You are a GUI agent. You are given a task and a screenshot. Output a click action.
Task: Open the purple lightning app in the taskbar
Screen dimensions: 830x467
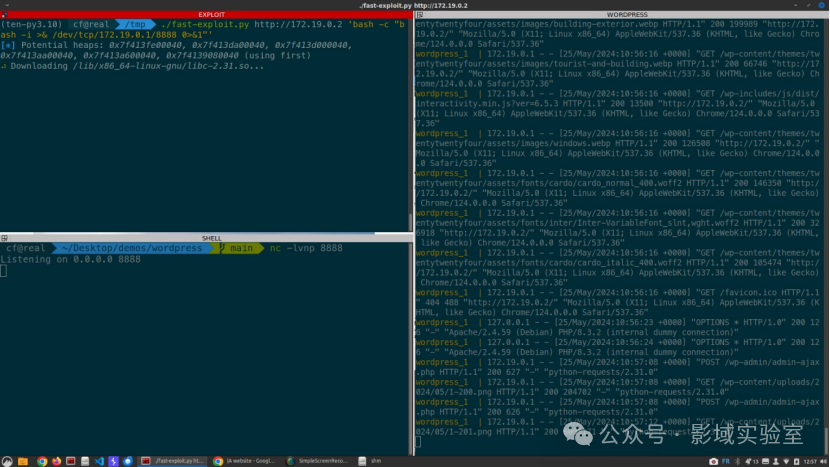pos(113,461)
